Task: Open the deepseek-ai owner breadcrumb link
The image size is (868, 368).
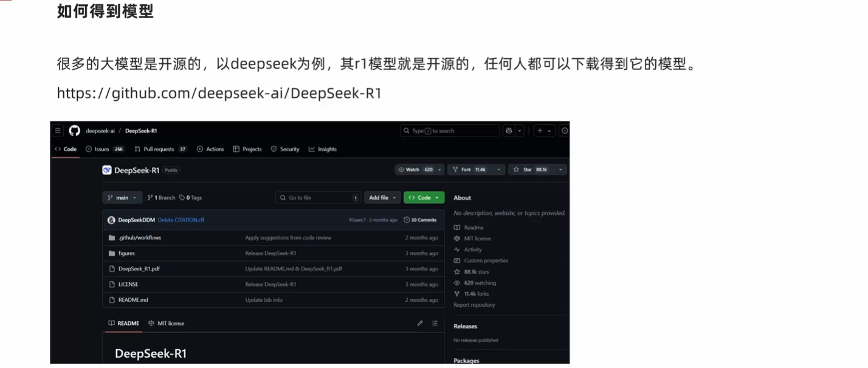Action: (100, 131)
